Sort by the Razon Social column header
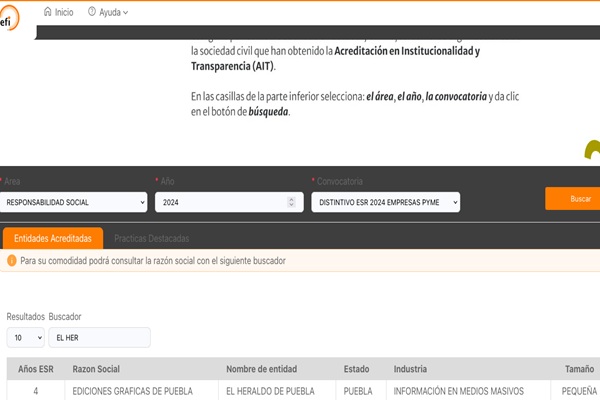Screen dimensions: 600x400 point(97,369)
